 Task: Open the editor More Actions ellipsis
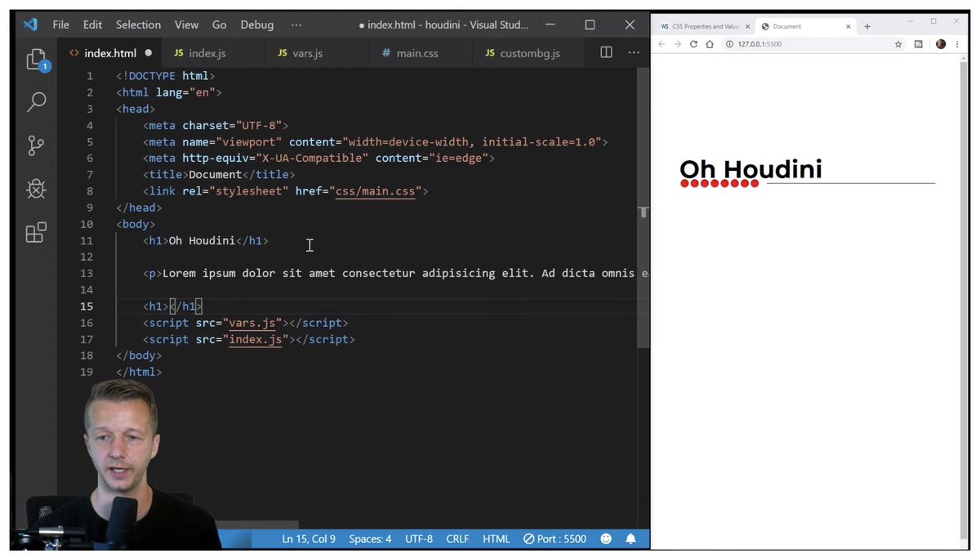pos(634,52)
